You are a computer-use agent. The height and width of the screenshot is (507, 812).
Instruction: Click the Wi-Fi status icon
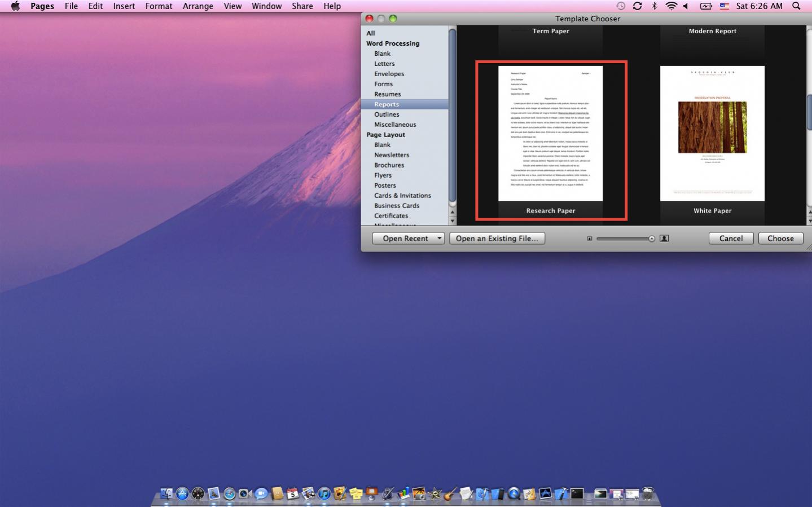tap(671, 6)
